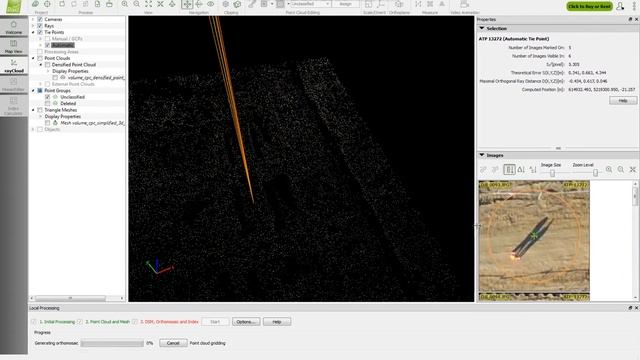640x360 pixels.
Task: Toggle the Tie Points layer checkbox
Action: 40,32
